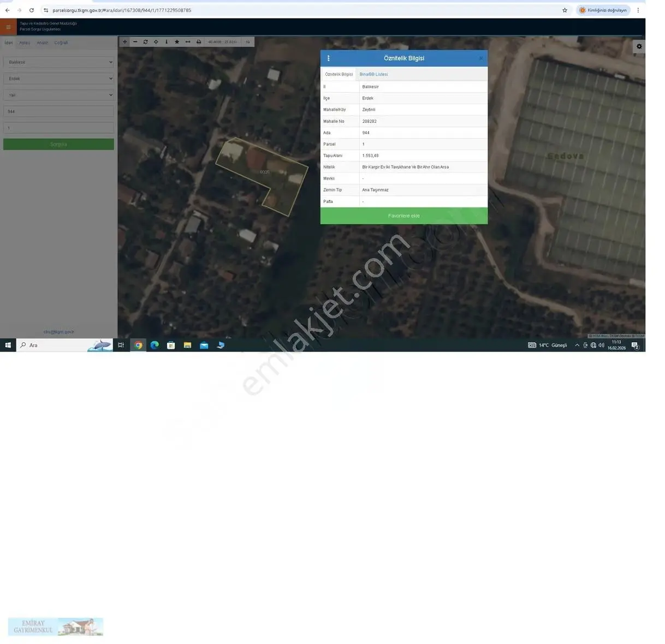
Task: Switch to the Coğrafi tab
Action: click(61, 43)
